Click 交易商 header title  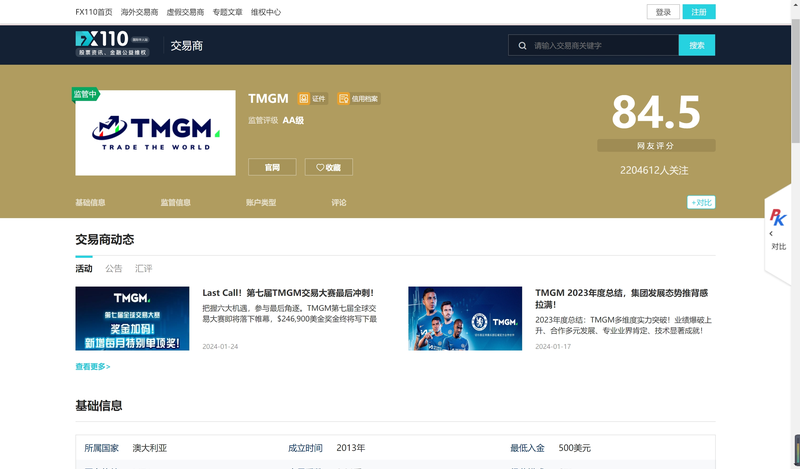click(187, 46)
